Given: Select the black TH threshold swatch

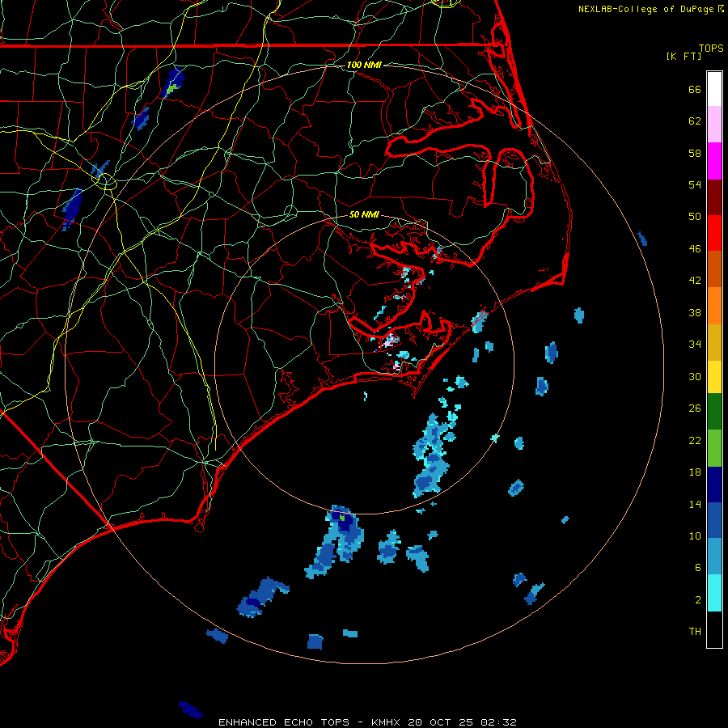Looking at the screenshot, I should tap(714, 629).
